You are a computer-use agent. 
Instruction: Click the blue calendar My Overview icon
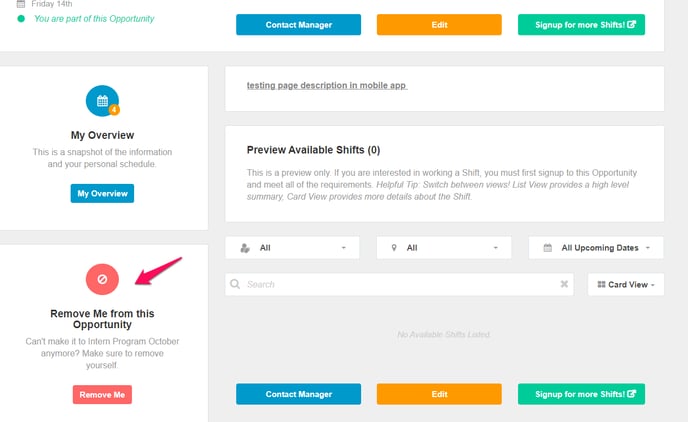(102, 101)
